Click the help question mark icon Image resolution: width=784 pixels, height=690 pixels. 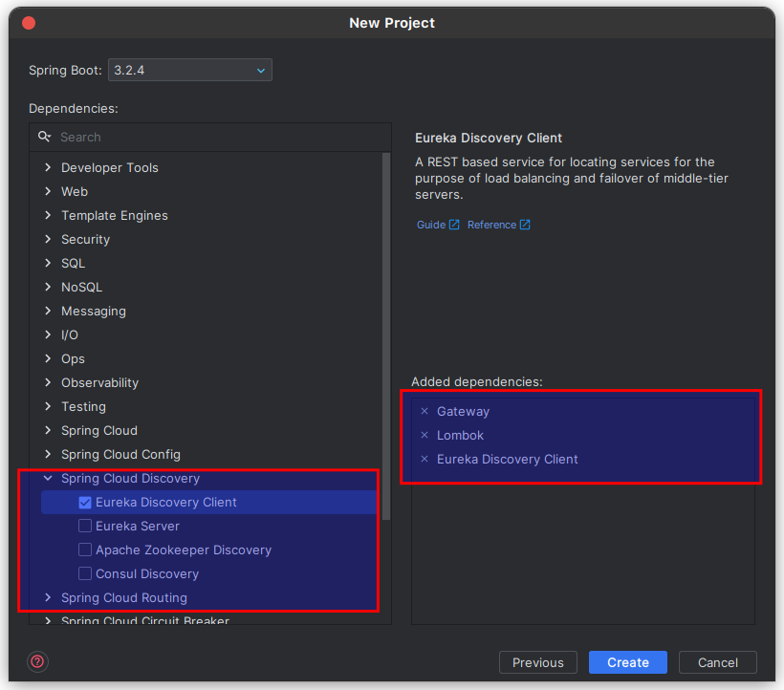(x=37, y=661)
